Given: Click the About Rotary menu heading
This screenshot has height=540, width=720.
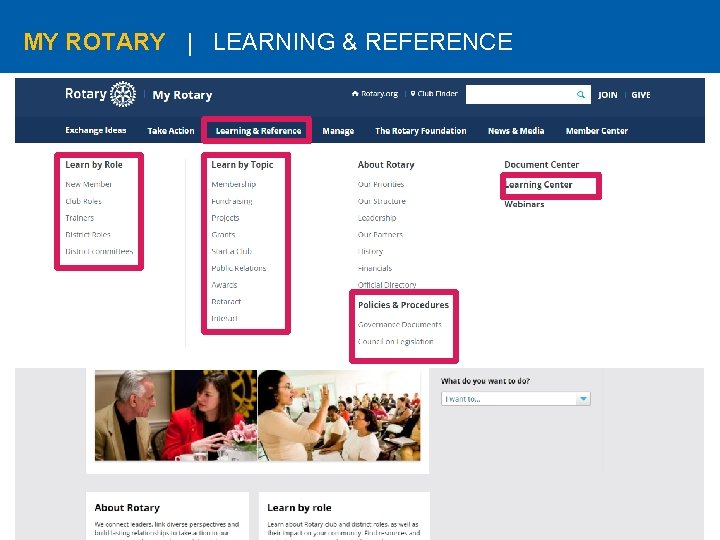Looking at the screenshot, I should coord(386,165).
